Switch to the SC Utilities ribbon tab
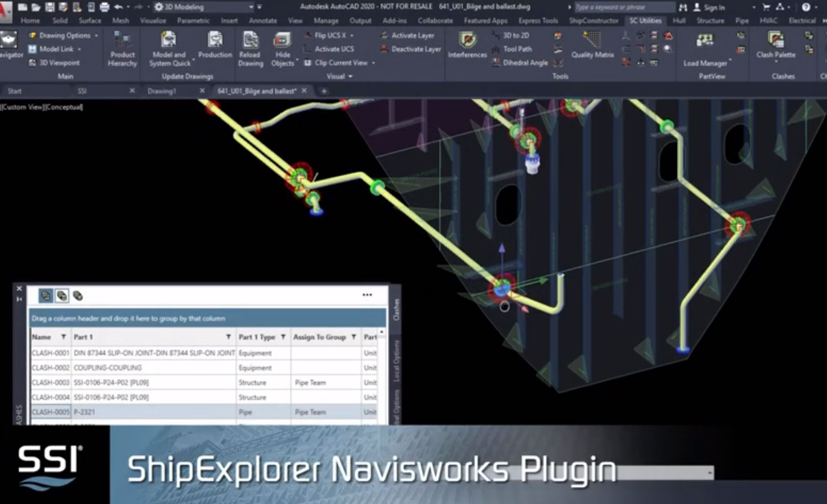This screenshot has height=504, width=827. click(645, 21)
